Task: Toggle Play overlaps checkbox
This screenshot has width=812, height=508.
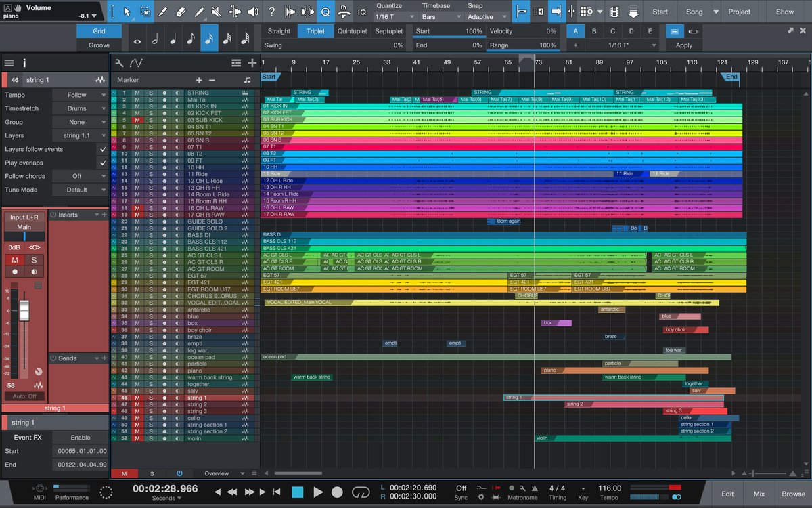Action: [x=103, y=163]
